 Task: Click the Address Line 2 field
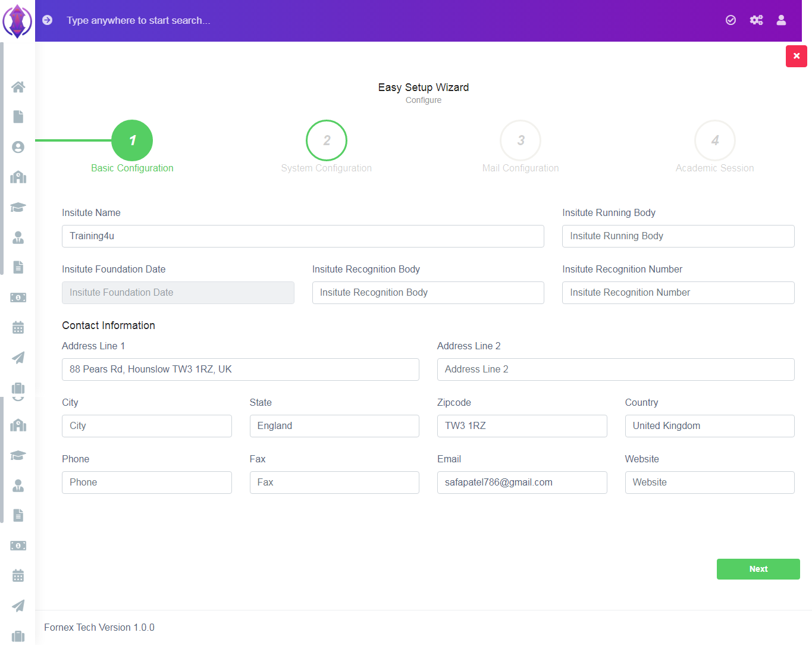616,370
